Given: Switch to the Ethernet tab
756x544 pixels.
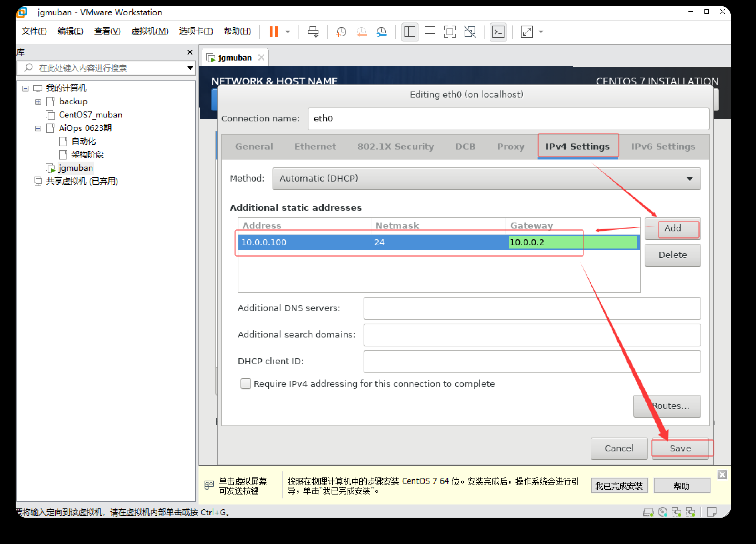Looking at the screenshot, I should pyautogui.click(x=315, y=146).
